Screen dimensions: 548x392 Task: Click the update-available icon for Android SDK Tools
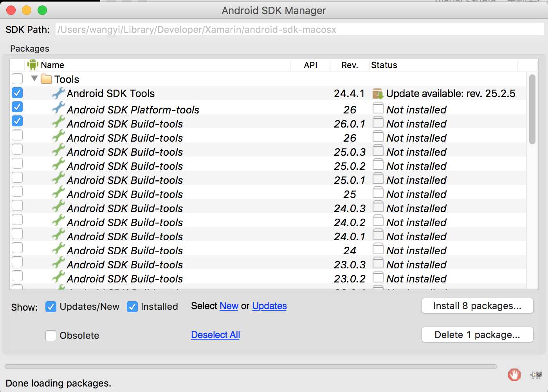point(378,94)
